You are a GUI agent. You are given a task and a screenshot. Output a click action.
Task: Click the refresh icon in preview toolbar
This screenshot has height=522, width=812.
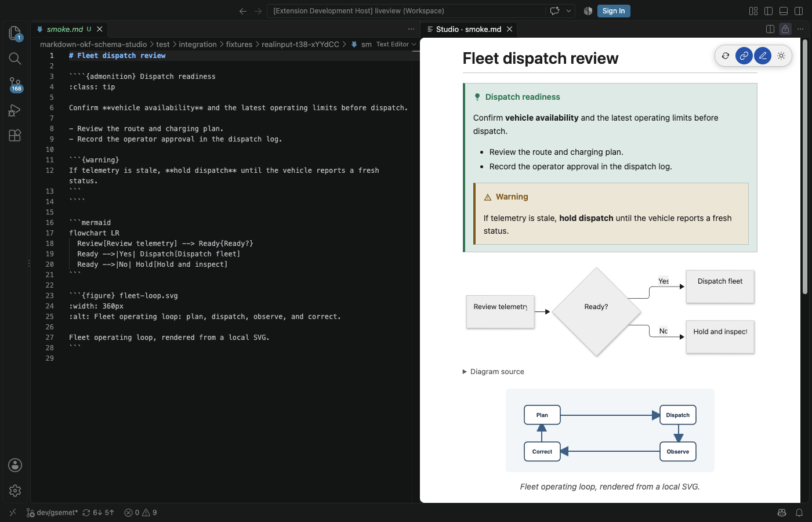click(726, 56)
